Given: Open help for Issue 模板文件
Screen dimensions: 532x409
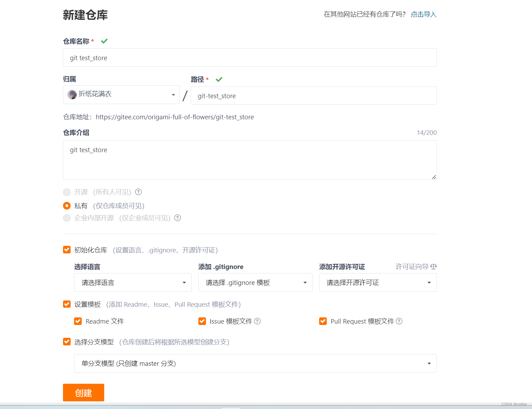Looking at the screenshot, I should (x=257, y=321).
